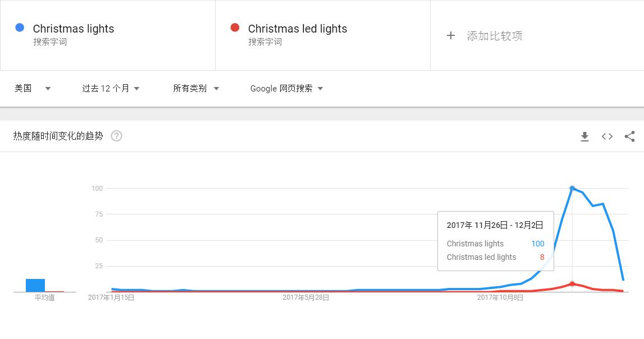Screen dimensions: 644x339
Task: Open the embed code icon
Action: click(x=606, y=136)
